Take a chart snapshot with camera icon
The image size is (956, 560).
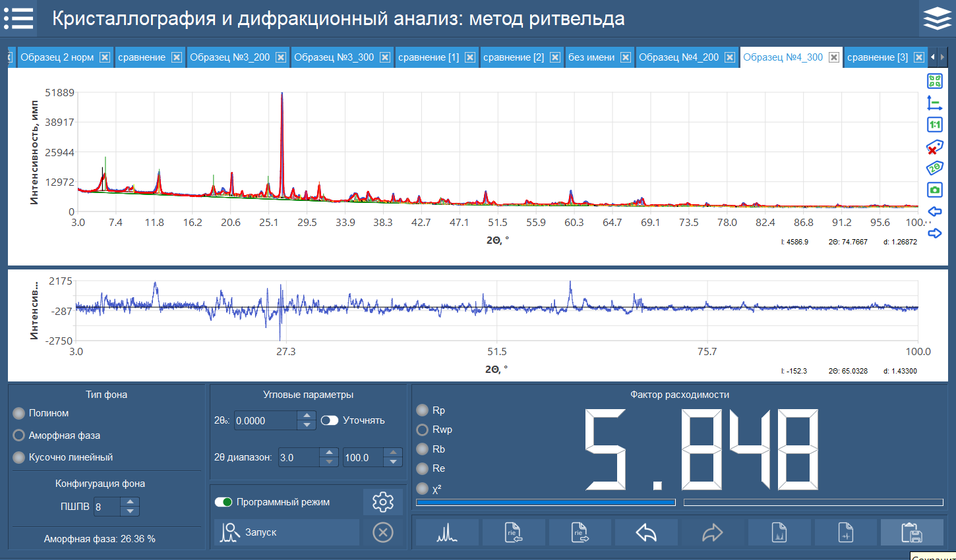pos(934,190)
